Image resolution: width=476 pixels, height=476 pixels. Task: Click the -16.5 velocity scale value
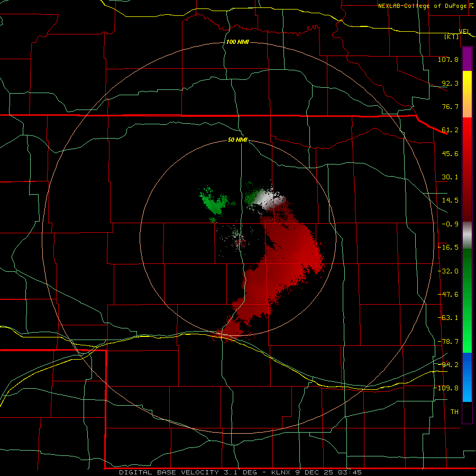pos(448,248)
